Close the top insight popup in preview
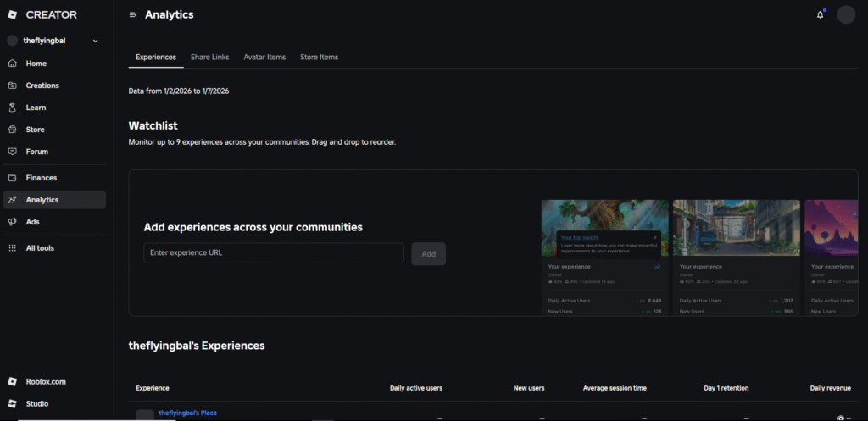This screenshot has height=421, width=868. pyautogui.click(x=655, y=237)
